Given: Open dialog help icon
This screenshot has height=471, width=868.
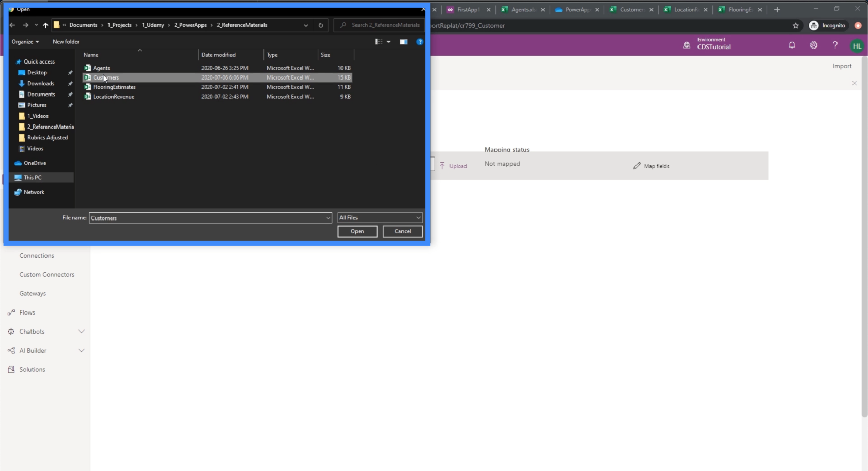Looking at the screenshot, I should coord(420,42).
